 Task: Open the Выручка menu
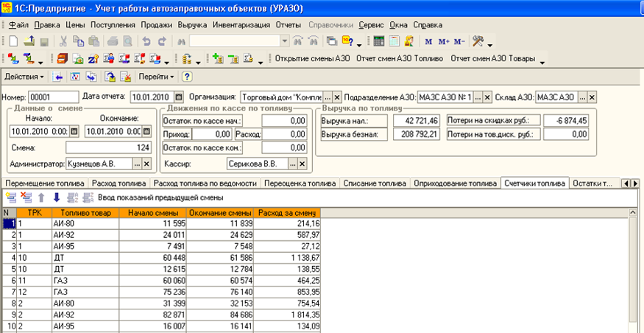(x=192, y=24)
